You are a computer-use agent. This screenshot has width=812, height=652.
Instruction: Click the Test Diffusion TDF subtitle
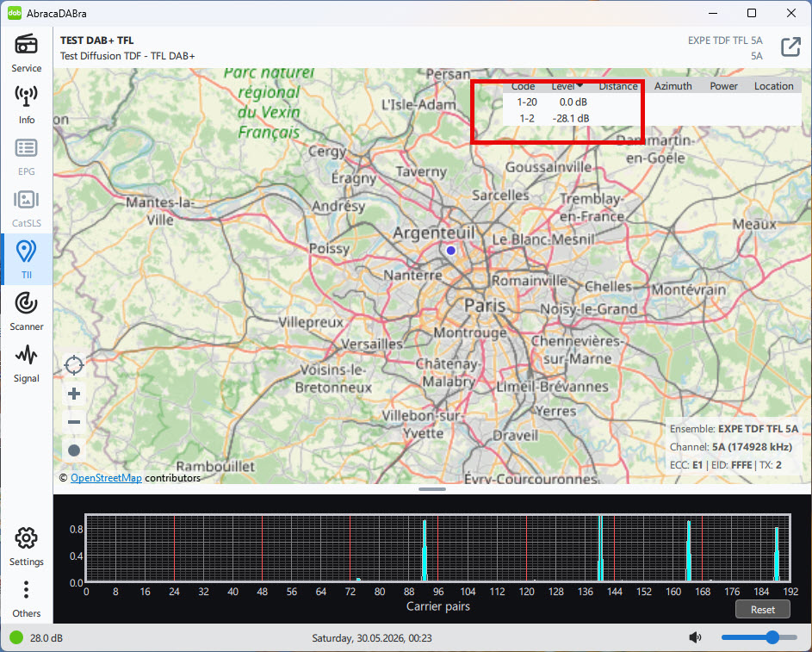(127, 56)
